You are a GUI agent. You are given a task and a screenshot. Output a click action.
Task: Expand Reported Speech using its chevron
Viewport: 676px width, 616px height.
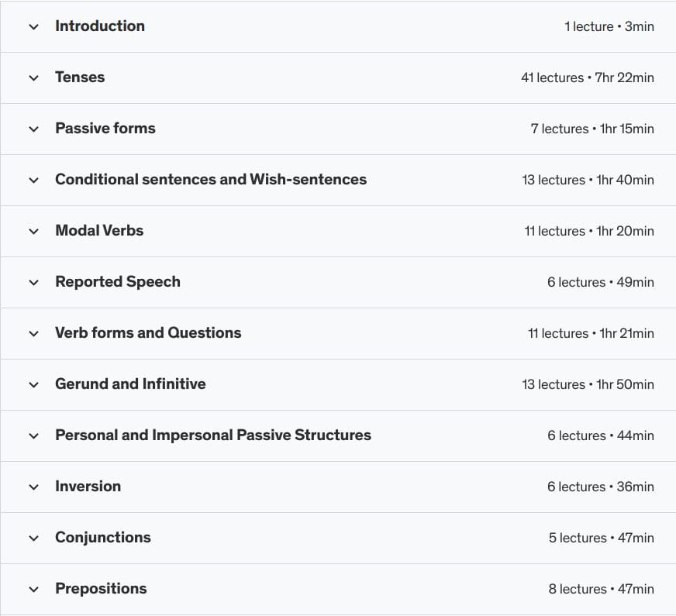33,283
